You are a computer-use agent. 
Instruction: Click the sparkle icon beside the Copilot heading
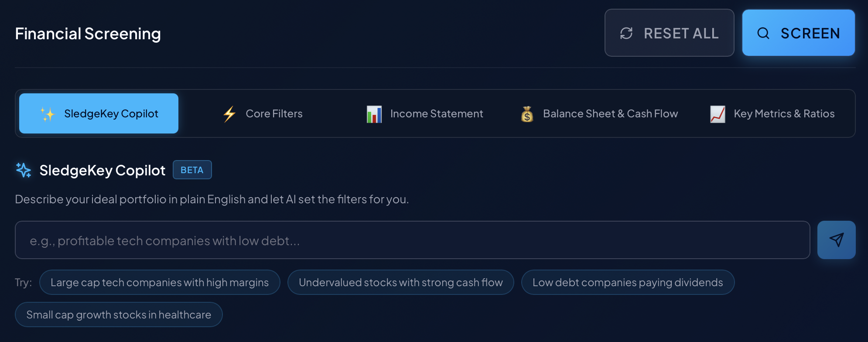(24, 170)
